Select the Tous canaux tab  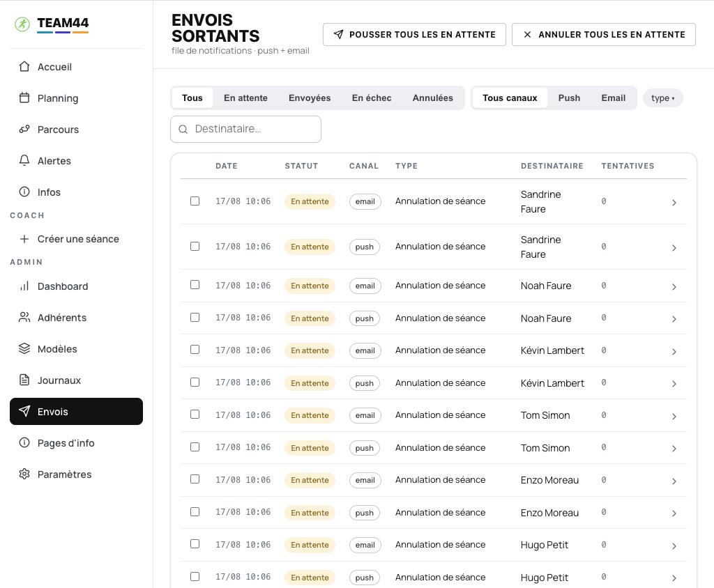tap(510, 98)
